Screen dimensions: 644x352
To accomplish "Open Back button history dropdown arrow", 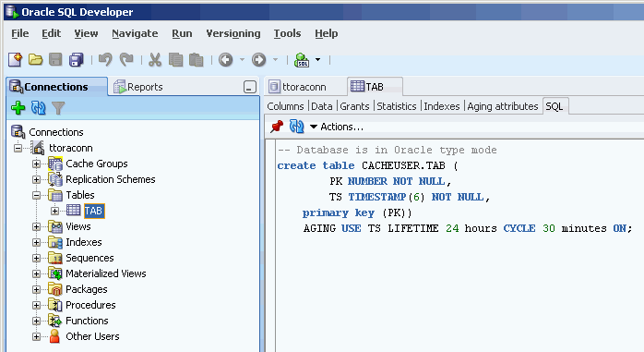I will tap(242, 60).
